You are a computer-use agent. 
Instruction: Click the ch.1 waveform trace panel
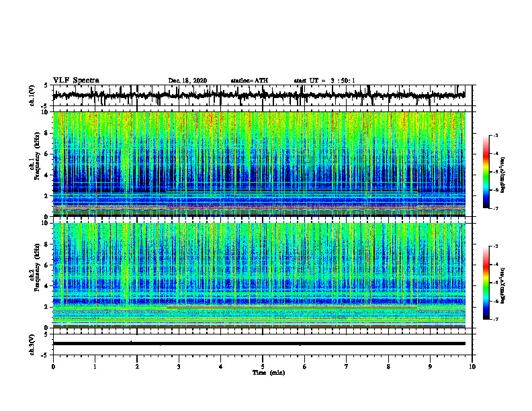(x=263, y=95)
